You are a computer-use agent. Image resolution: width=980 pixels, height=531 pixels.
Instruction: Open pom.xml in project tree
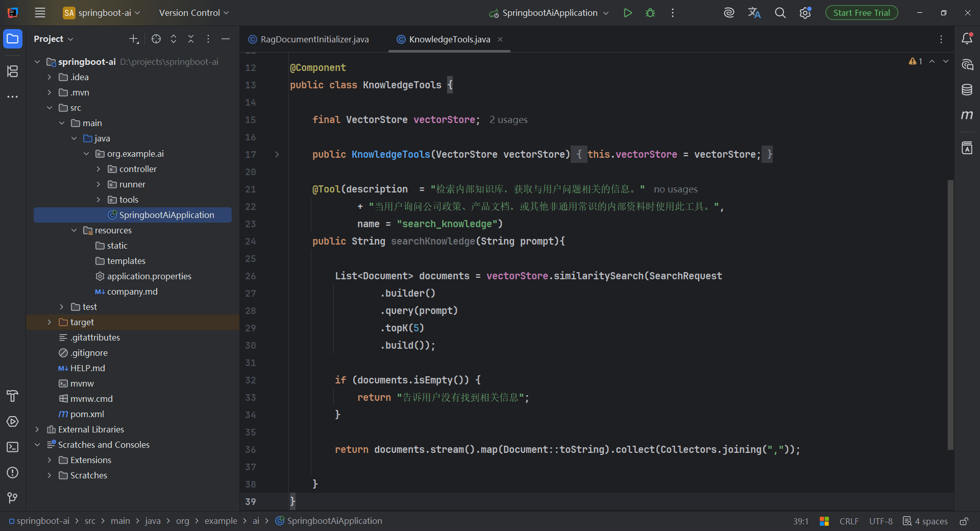(x=81, y=414)
